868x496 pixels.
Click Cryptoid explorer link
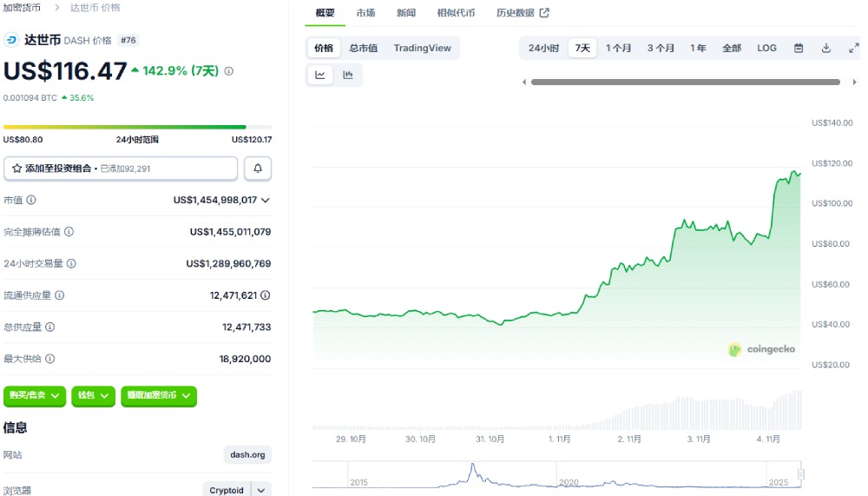point(227,491)
